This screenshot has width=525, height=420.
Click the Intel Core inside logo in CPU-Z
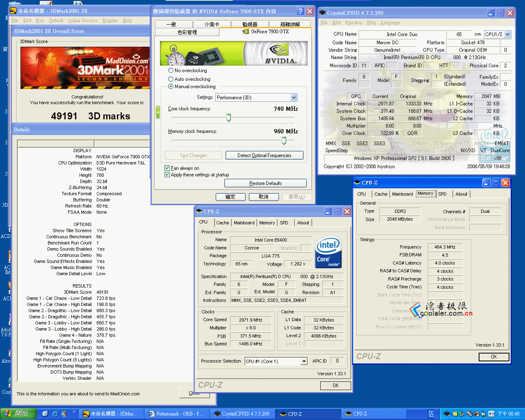(x=329, y=252)
